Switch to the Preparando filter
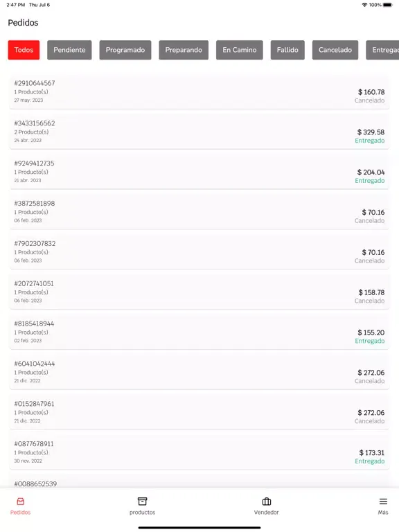This screenshot has width=399, height=532. [184, 50]
